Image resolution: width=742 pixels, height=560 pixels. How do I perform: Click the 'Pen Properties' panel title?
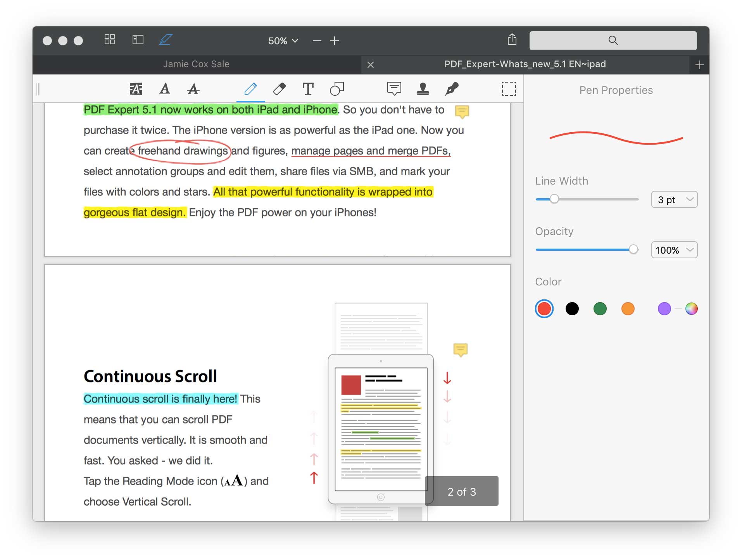point(616,90)
